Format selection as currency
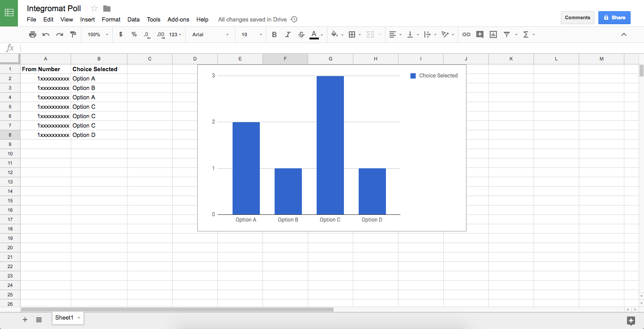 coord(120,34)
